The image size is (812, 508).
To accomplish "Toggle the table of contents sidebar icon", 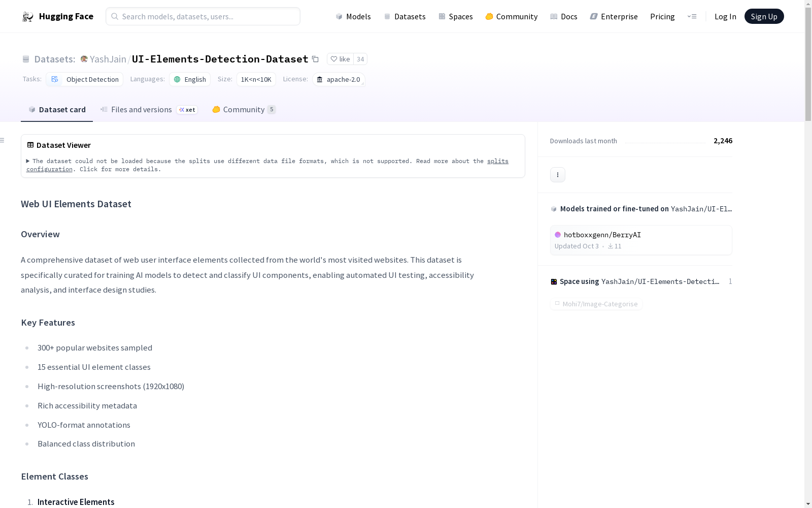I will point(3,140).
